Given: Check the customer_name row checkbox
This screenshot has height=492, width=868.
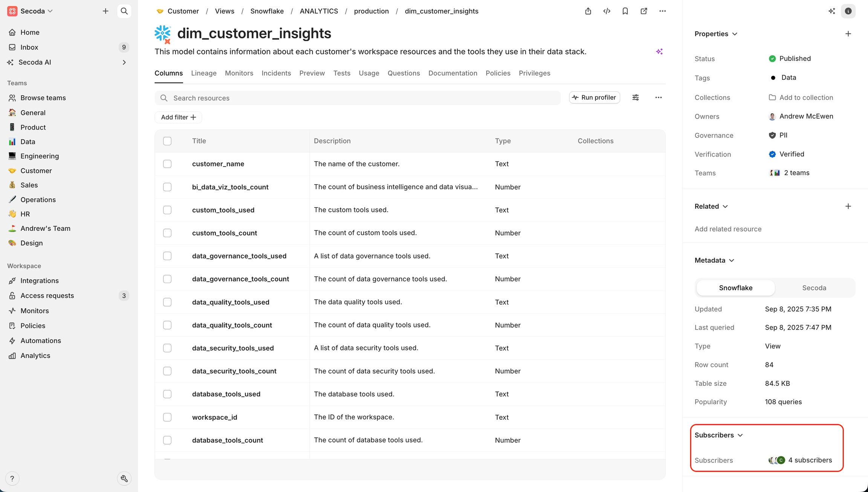Looking at the screenshot, I should [167, 164].
